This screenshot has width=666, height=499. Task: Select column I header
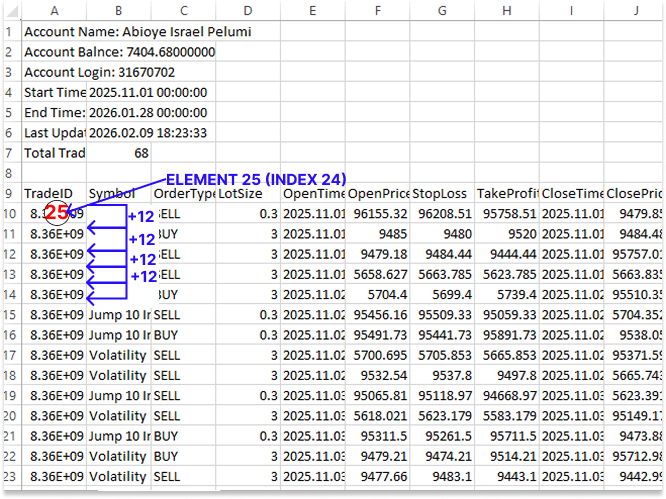tap(571, 11)
